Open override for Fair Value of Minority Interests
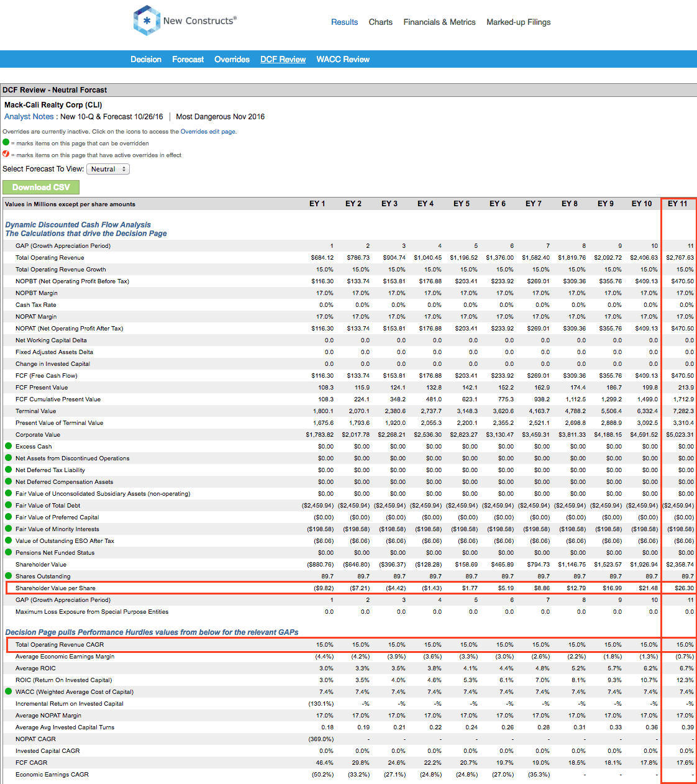The width and height of the screenshot is (697, 784). 9,529
